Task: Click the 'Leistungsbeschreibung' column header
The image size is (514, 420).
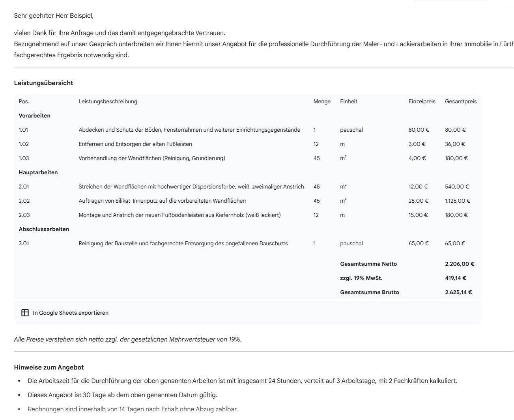Action: point(108,101)
